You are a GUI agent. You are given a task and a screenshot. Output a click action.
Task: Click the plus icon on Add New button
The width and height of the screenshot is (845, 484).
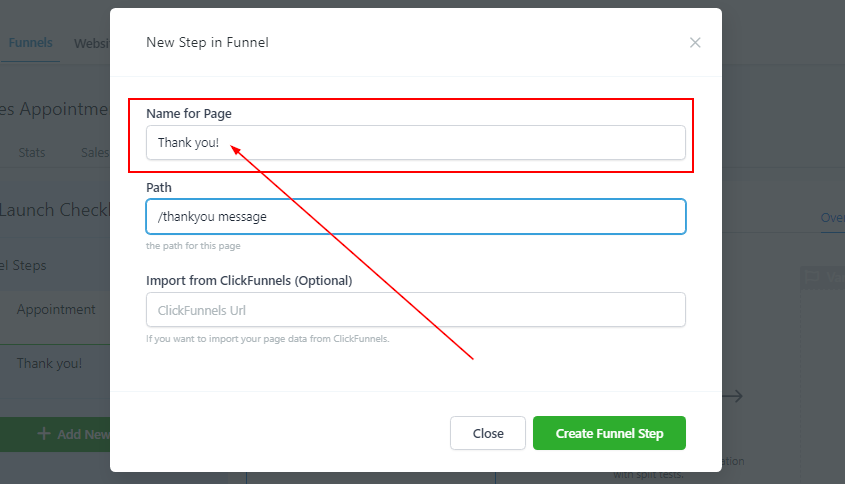tap(44, 434)
